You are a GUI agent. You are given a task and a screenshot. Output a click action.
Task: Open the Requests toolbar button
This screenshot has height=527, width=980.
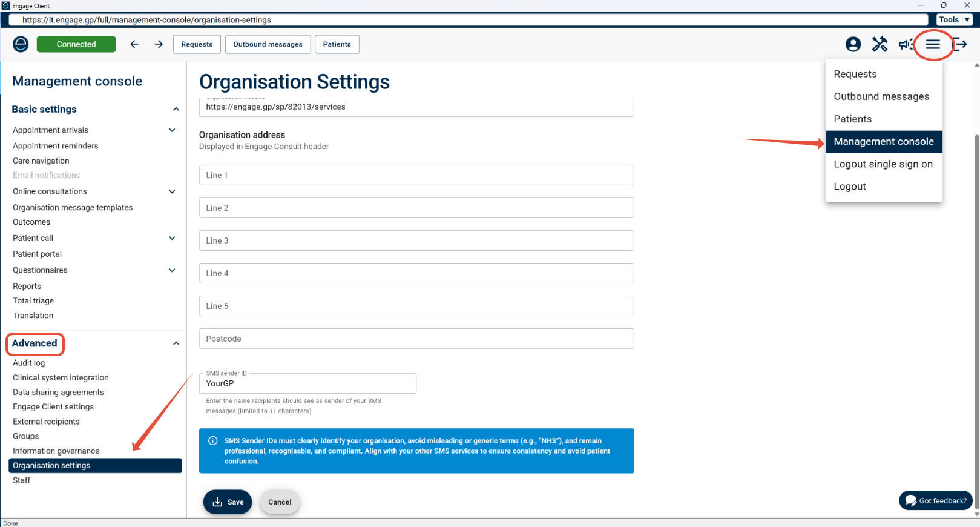[x=197, y=44]
